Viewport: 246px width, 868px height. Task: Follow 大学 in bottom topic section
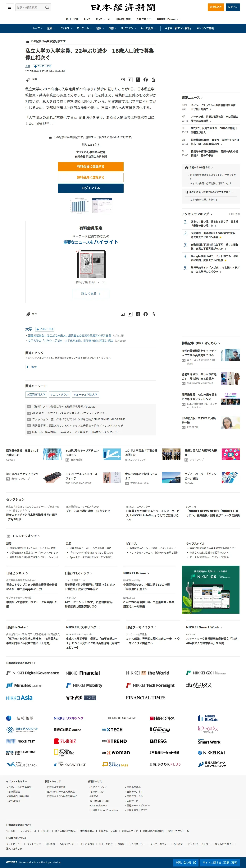[x=45, y=329]
